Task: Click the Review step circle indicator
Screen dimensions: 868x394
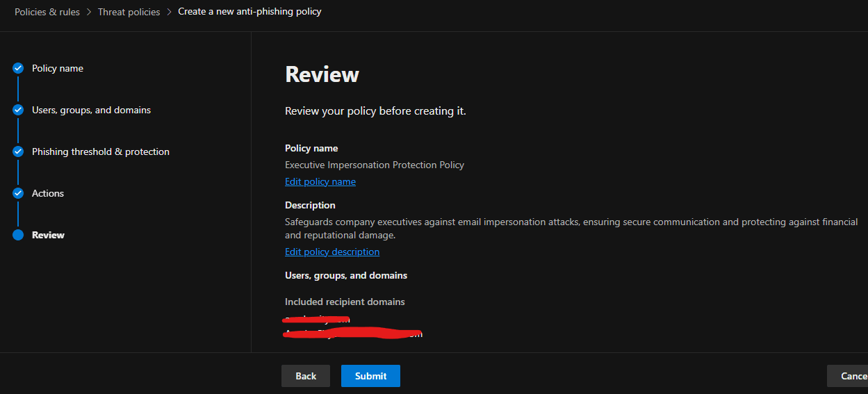Action: coord(18,235)
